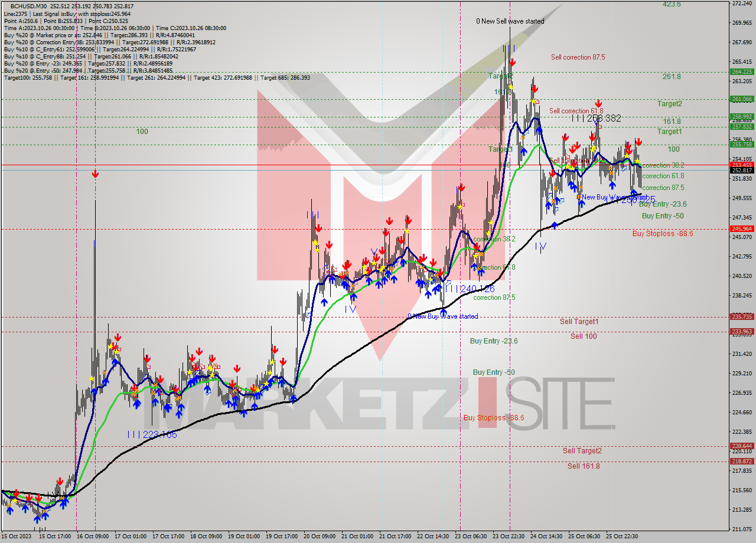This screenshot has width=756, height=543.
Task: Click the '25 Oct 22:30' time axis label
Action: 622,537
